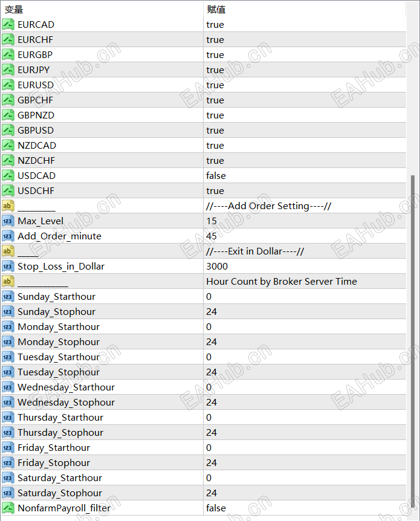The width and height of the screenshot is (420, 521).
Task: Click the integer icon for Sunday_Starthour
Action: pos(8,297)
